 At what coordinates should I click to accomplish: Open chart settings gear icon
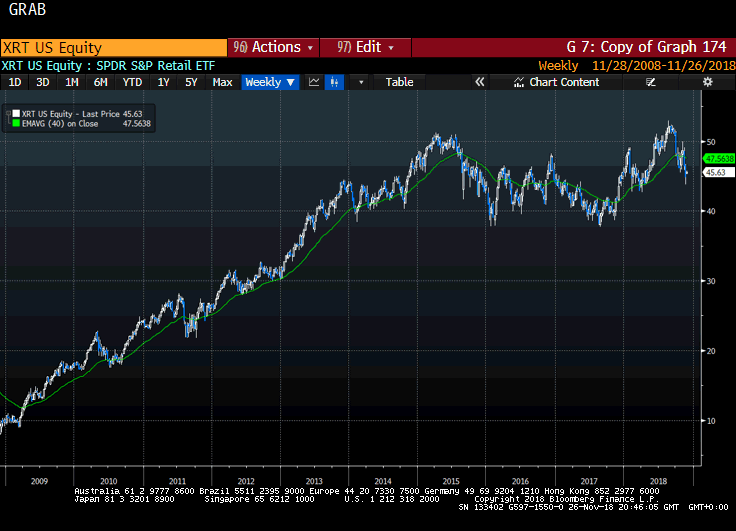click(x=708, y=82)
